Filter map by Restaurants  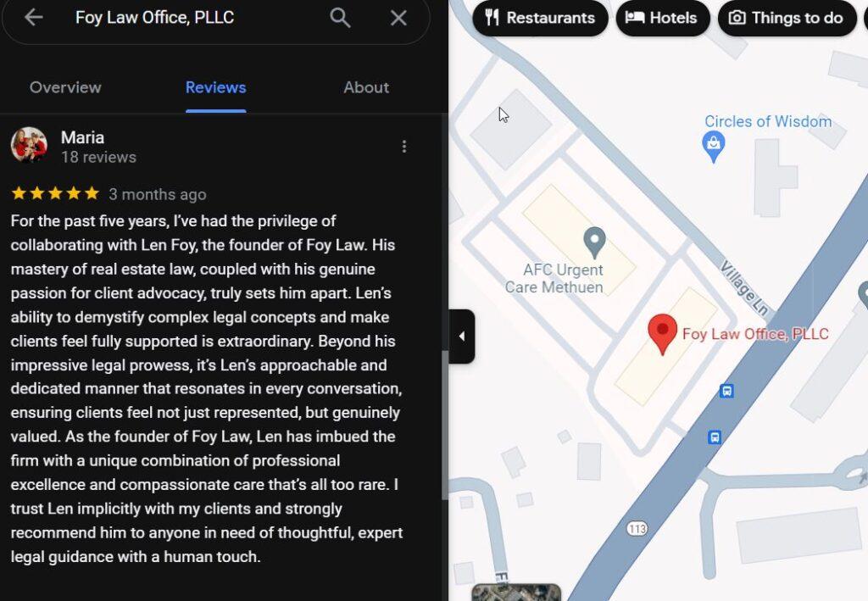pos(540,18)
